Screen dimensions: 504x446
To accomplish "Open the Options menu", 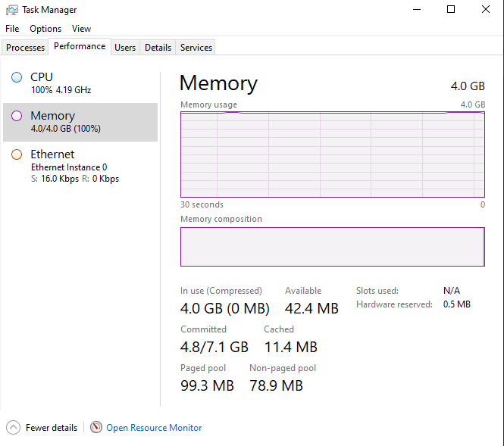I will pyautogui.click(x=45, y=28).
